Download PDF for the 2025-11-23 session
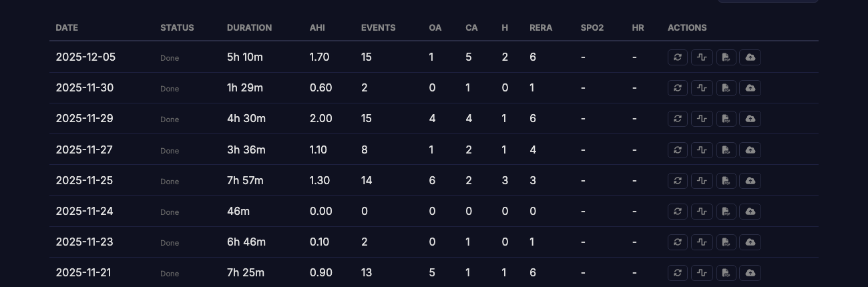The height and width of the screenshot is (287, 868). tap(726, 242)
